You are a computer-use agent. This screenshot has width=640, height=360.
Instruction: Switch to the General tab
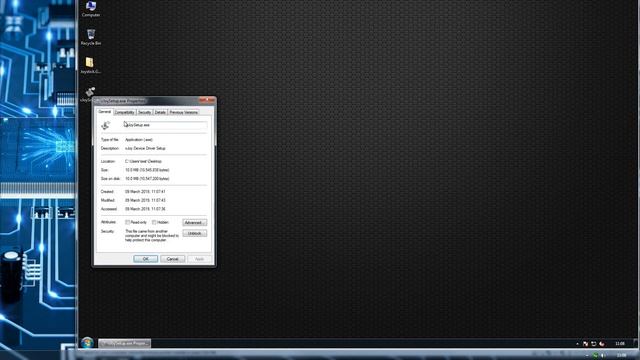[x=104, y=111]
